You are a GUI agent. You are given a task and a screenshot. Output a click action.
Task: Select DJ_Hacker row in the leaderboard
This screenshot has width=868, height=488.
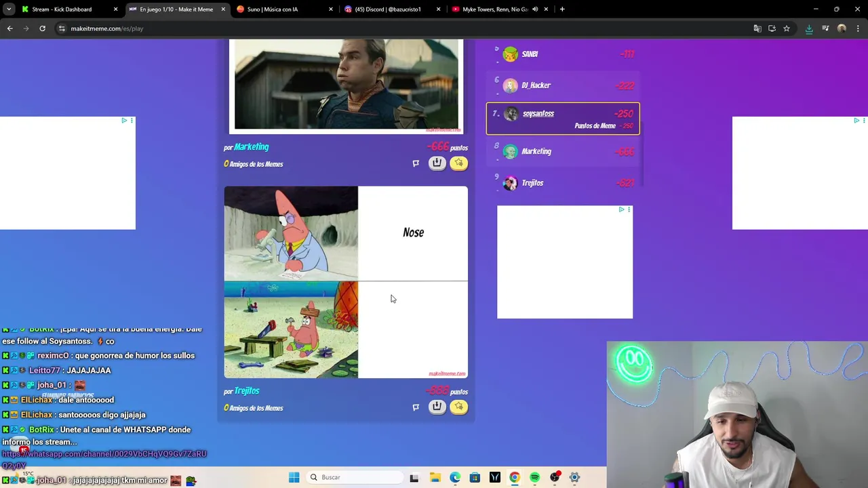click(x=563, y=85)
